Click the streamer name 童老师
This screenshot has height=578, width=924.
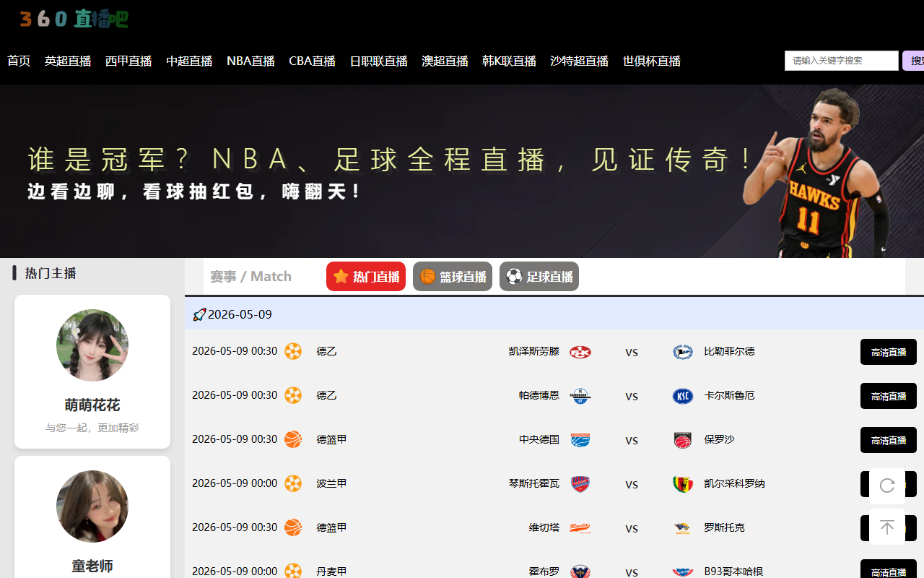(x=92, y=566)
